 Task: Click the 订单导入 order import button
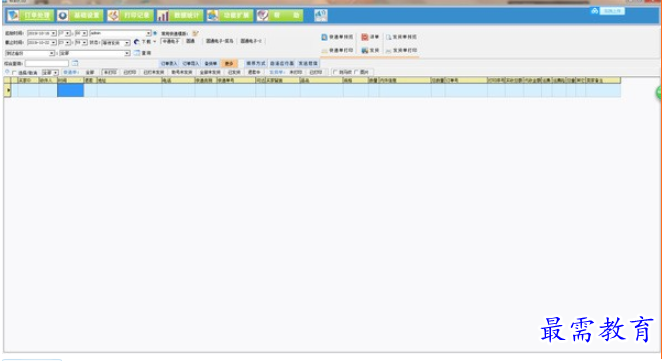(x=191, y=63)
